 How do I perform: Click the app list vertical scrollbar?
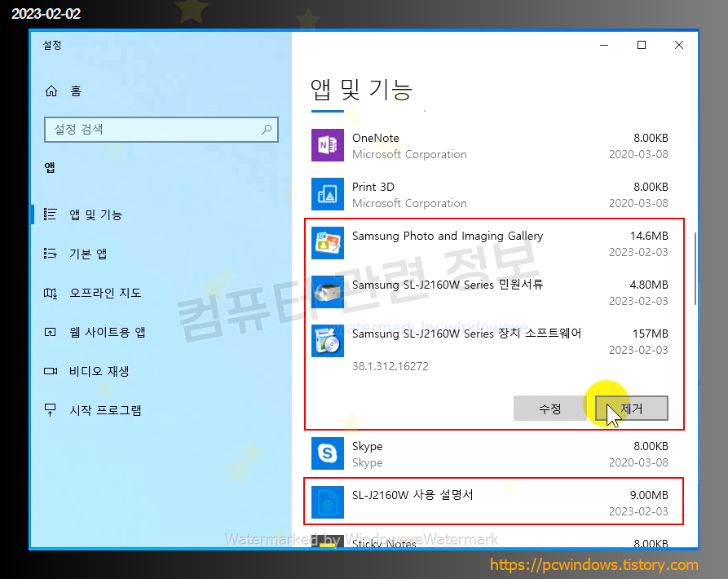695,269
